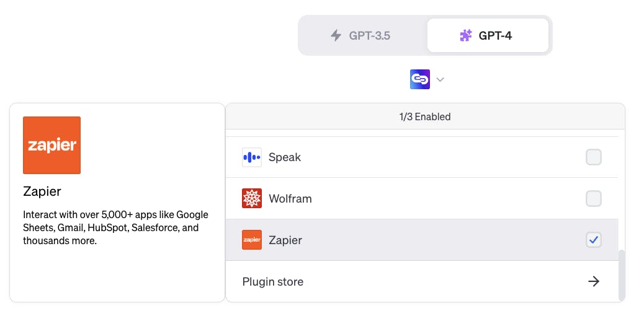Image resolution: width=644 pixels, height=316 pixels.
Task: Click the purple GPT-4 puzzle sparkle icon
Action: point(465,35)
